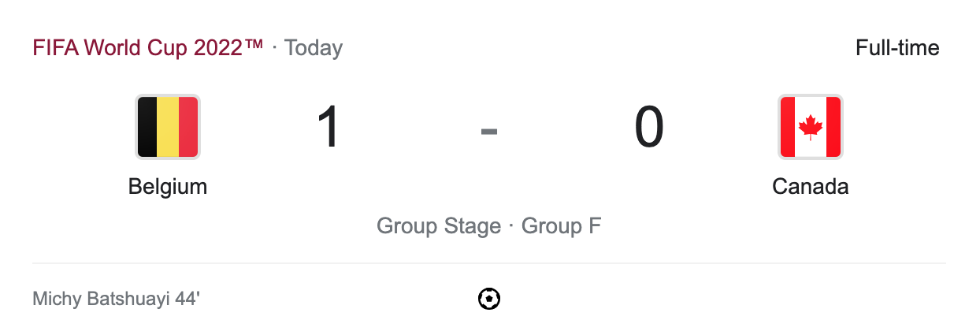Click the black stripe of Belgium's flag

click(x=147, y=127)
